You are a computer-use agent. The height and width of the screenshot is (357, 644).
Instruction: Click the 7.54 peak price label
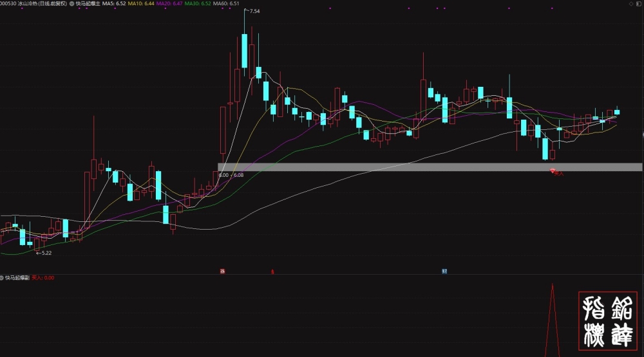coord(254,11)
